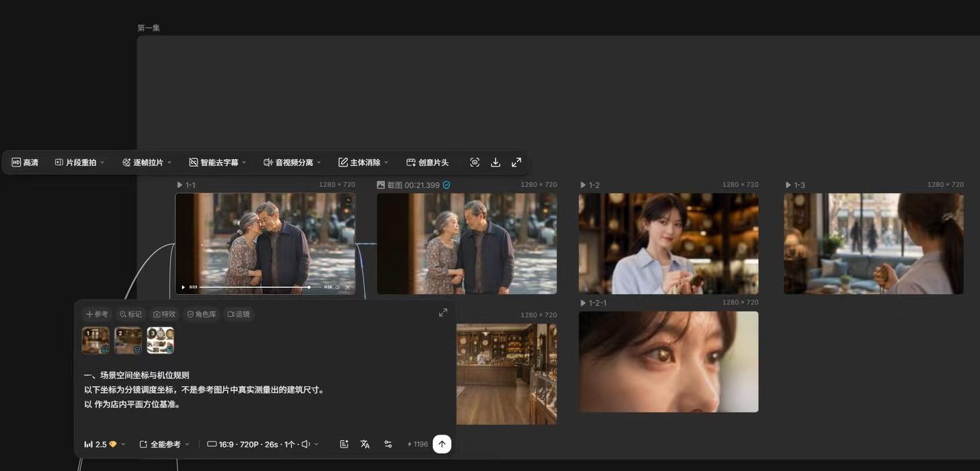Click the shield badge next to 截图 00:21.399
Image resolution: width=980 pixels, height=471 pixels.
point(446,185)
